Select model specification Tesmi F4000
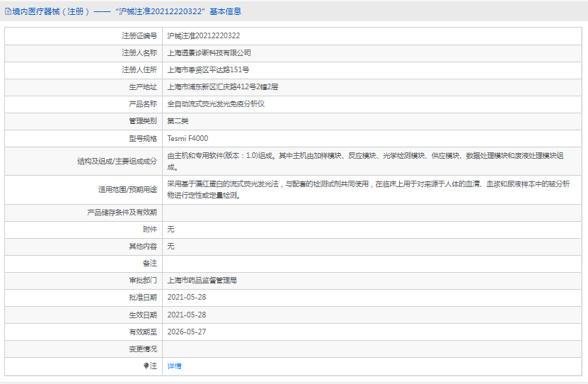 click(188, 139)
